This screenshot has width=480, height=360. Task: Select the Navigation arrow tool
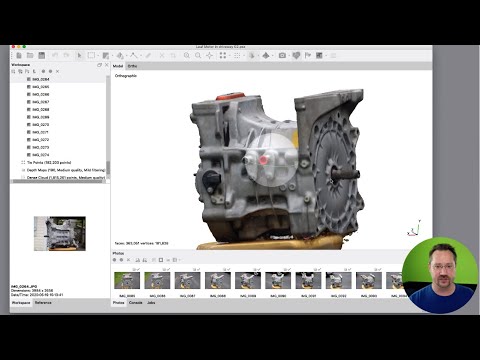tap(79, 55)
